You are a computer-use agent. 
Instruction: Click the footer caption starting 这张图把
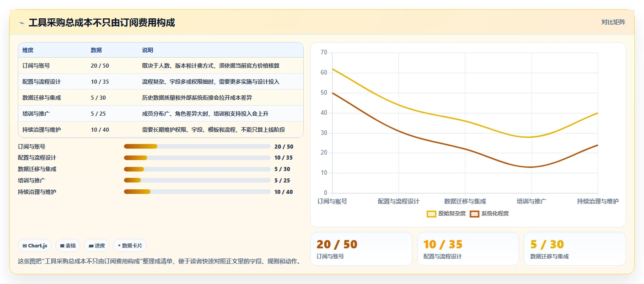(160, 262)
